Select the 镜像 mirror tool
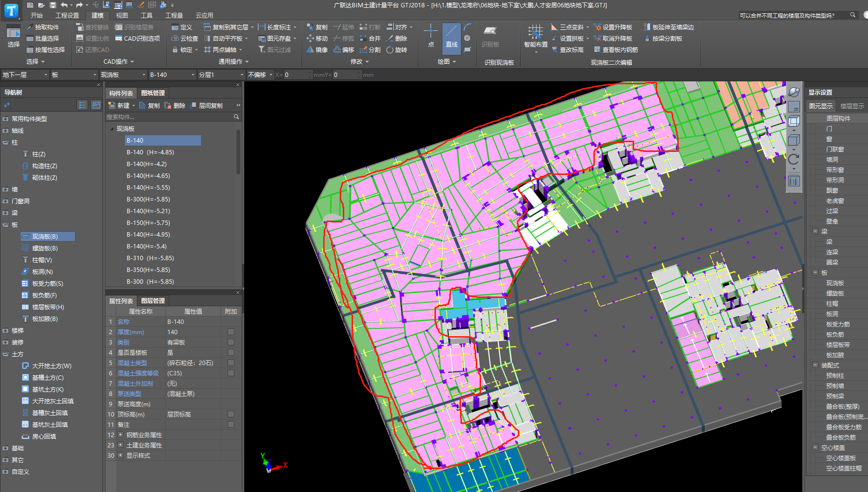Viewport: 868px width, 492px height. [x=317, y=49]
